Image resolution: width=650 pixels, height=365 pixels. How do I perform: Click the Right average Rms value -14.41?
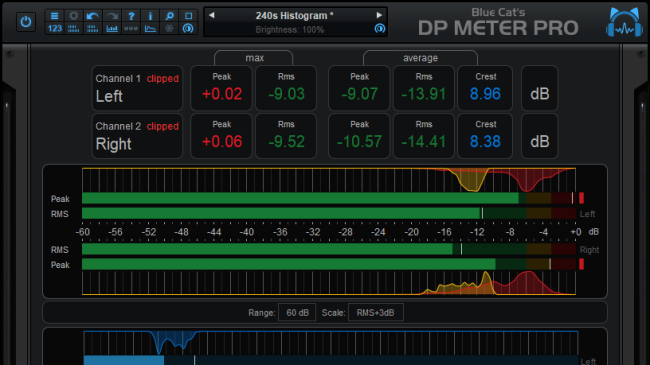point(424,141)
